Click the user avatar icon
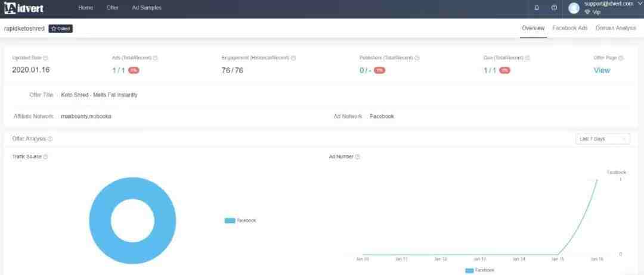Screen dimensions: 644x275 click(x=574, y=8)
